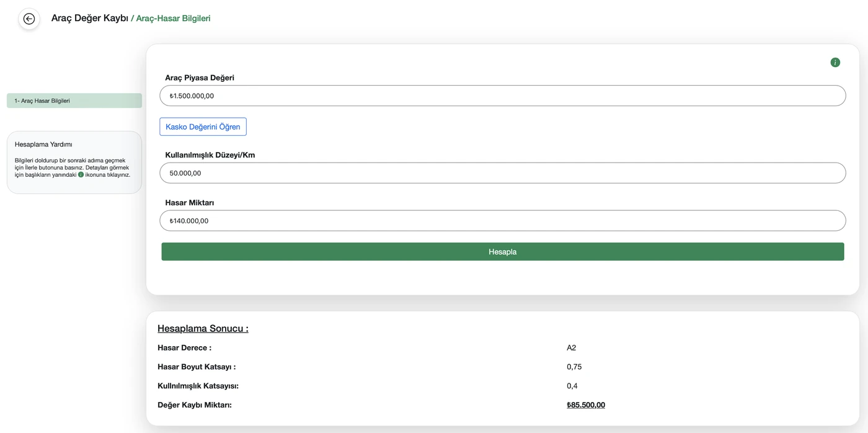
Task: Click the 0,75 Hasar Boyut Katsayı value
Action: coord(574,367)
